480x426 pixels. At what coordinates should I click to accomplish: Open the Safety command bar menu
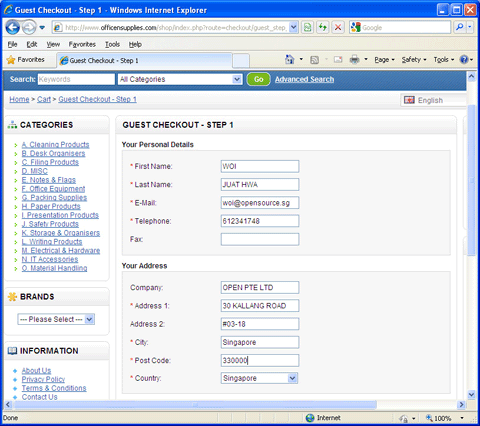pyautogui.click(x=414, y=60)
